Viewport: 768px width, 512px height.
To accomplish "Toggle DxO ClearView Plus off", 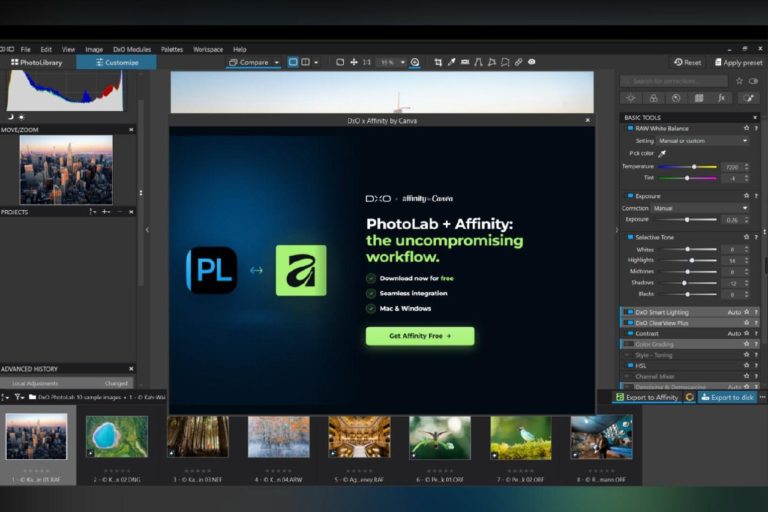I will pyautogui.click(x=630, y=323).
